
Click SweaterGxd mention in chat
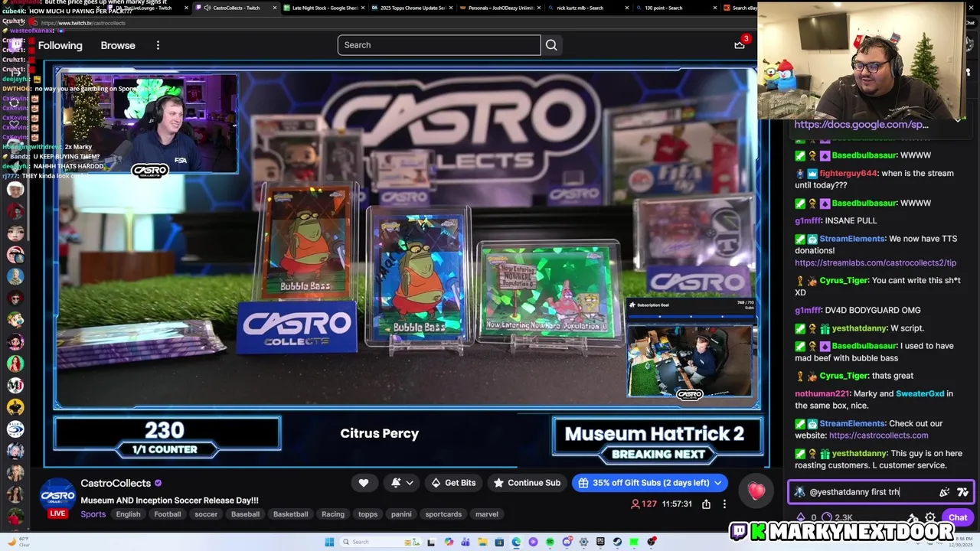[920, 393]
